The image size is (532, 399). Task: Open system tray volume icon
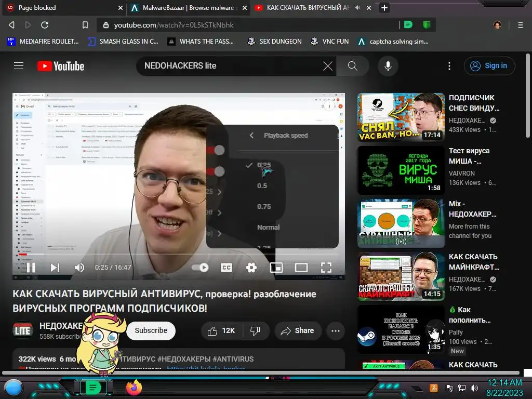tap(474, 388)
